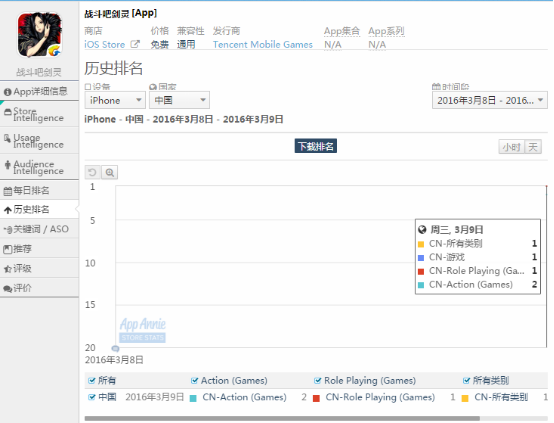
Task: Click the zoom magnifier icon
Action: pos(110,172)
